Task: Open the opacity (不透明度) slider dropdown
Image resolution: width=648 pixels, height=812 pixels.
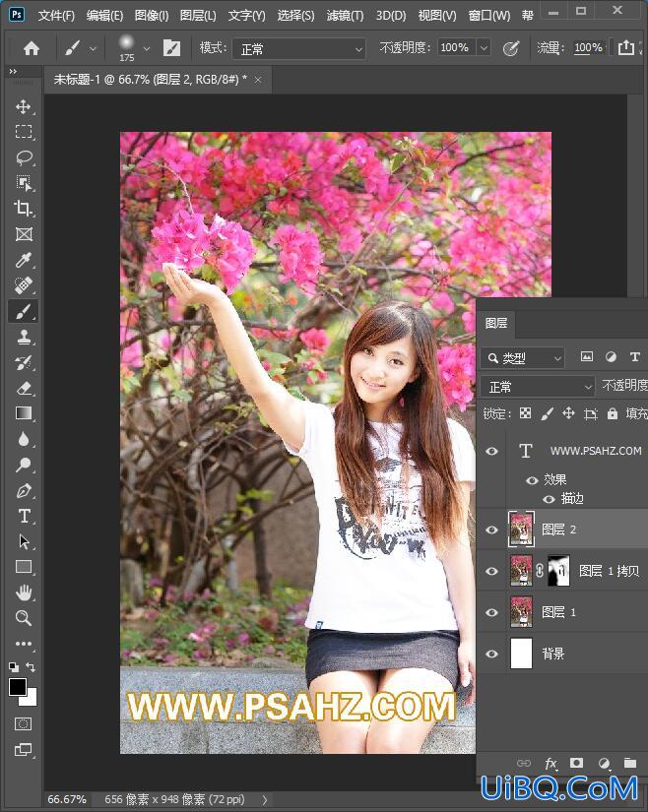Action: pos(484,48)
